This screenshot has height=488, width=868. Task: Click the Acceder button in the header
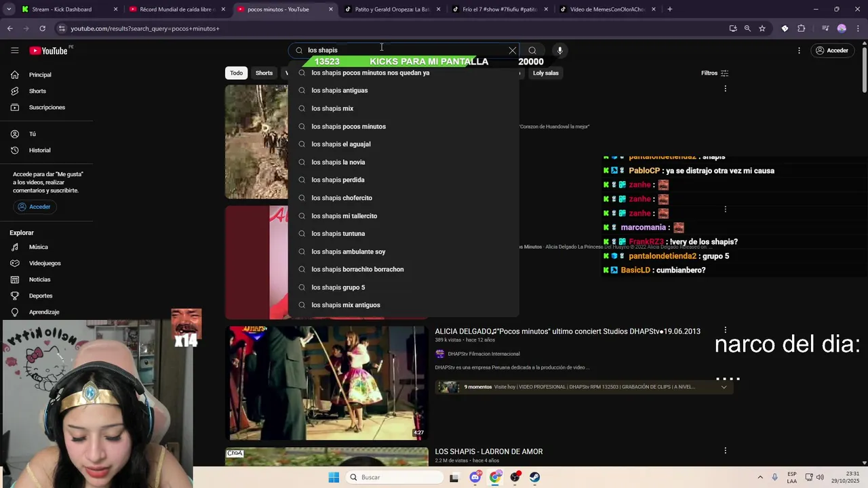[832, 50]
